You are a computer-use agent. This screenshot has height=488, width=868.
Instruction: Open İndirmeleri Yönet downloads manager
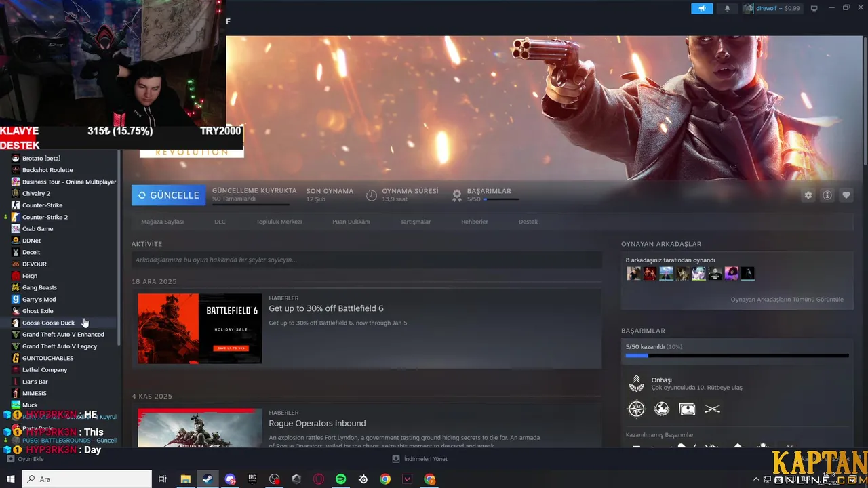tap(420, 459)
